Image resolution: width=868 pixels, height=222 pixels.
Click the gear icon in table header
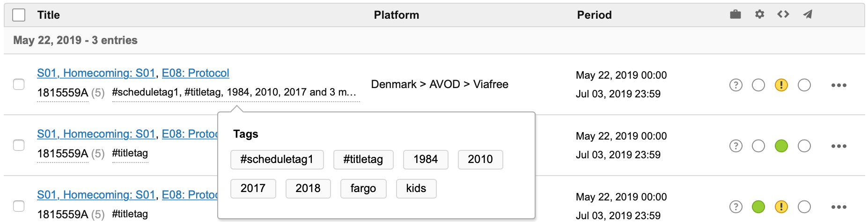click(x=759, y=15)
